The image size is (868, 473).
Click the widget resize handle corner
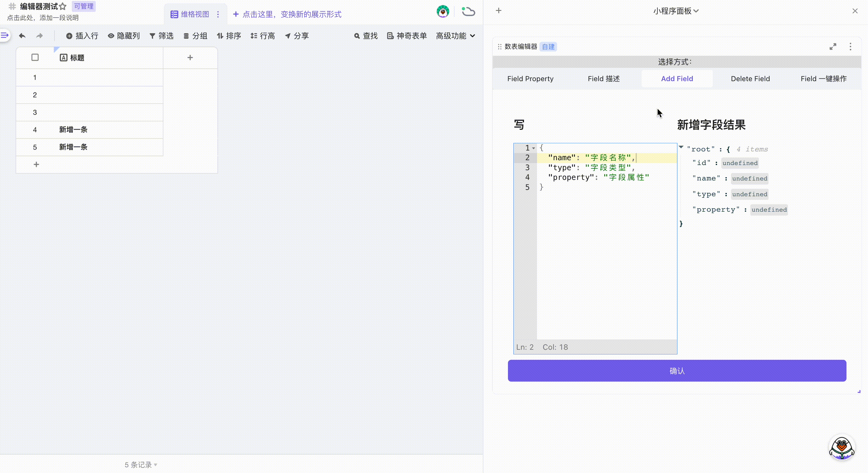click(x=859, y=392)
